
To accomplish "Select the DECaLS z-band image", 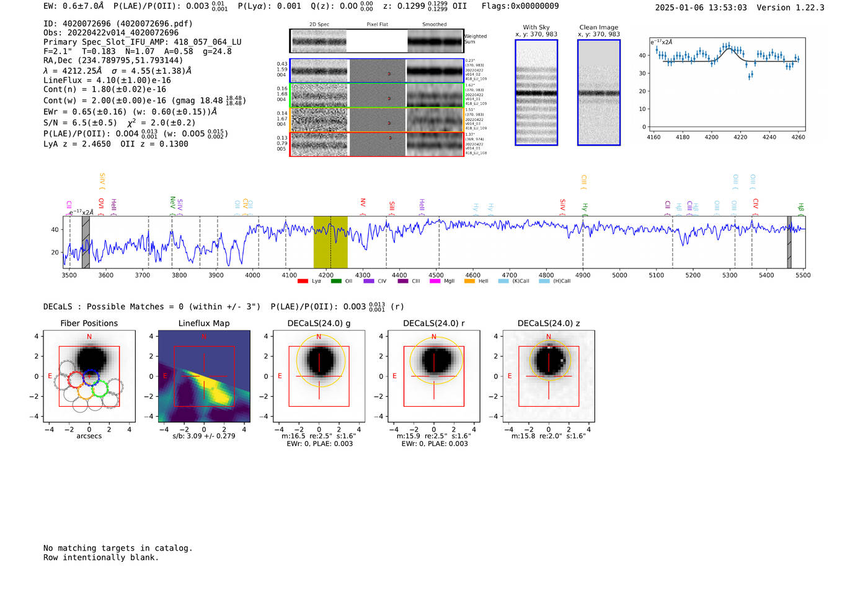I will 549,376.
